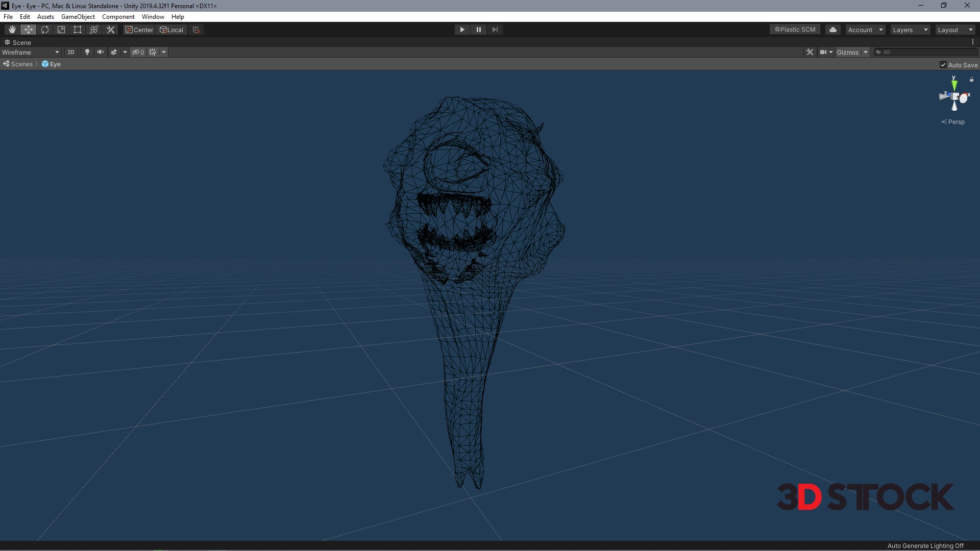
Task: Click the cloud services icon
Action: (x=833, y=30)
